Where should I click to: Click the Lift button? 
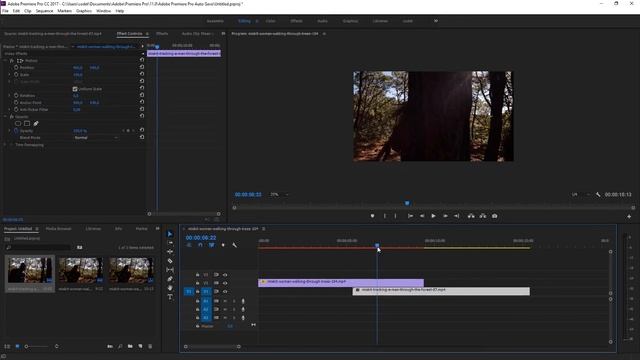[x=471, y=216]
